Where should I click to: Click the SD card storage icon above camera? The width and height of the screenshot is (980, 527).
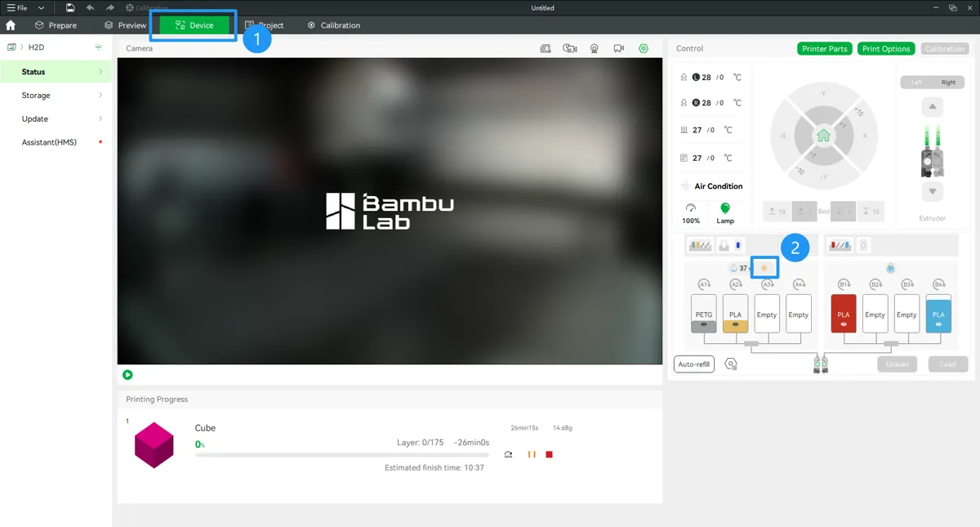click(x=546, y=48)
